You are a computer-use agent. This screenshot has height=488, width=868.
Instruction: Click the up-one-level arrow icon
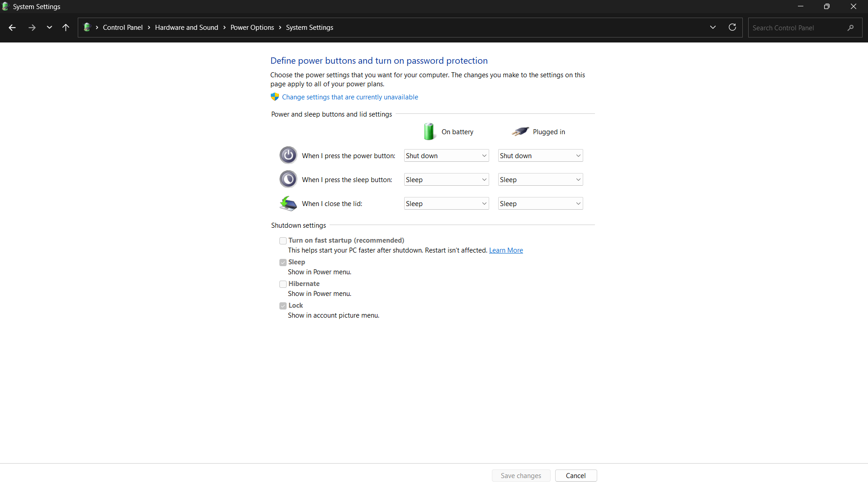tap(66, 28)
